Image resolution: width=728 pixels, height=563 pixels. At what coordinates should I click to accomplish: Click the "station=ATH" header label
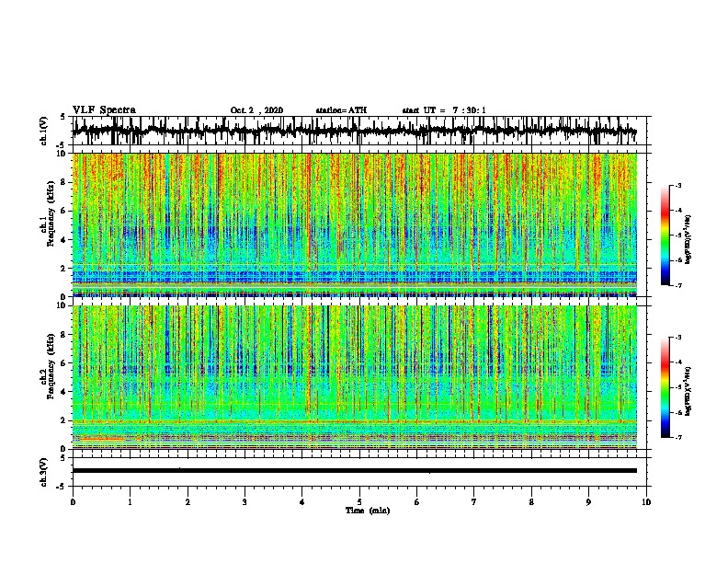click(x=341, y=110)
